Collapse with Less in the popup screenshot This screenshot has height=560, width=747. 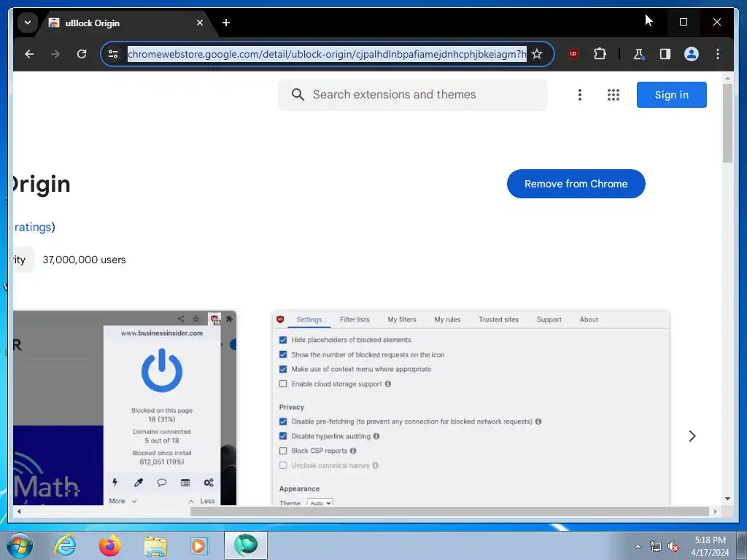click(201, 501)
